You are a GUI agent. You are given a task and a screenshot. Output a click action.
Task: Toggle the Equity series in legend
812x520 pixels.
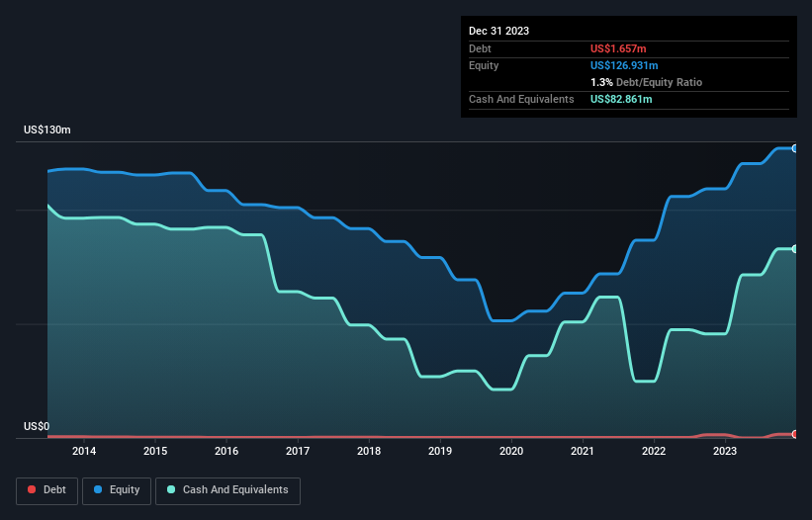pos(117,490)
